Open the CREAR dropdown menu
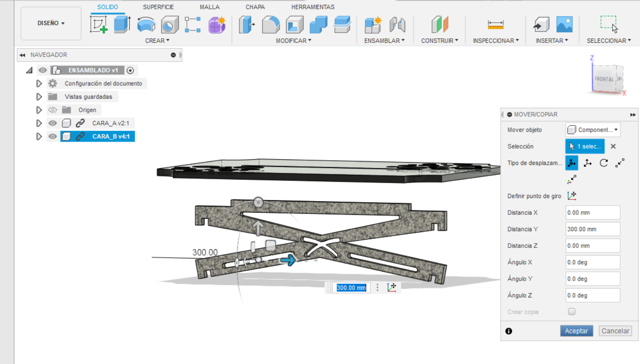The width and height of the screenshot is (640, 364). [157, 41]
